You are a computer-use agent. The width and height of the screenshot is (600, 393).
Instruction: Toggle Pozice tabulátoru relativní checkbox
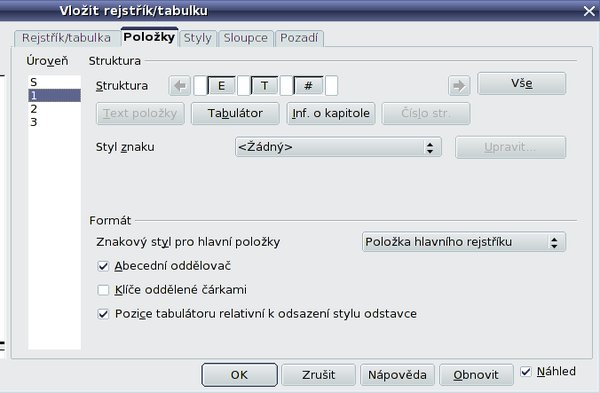pos(103,314)
